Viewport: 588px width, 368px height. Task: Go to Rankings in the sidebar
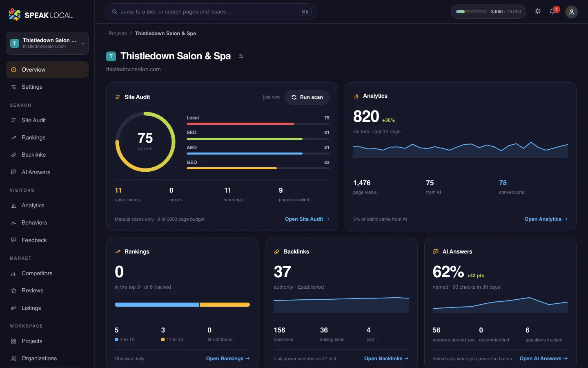tap(47, 137)
